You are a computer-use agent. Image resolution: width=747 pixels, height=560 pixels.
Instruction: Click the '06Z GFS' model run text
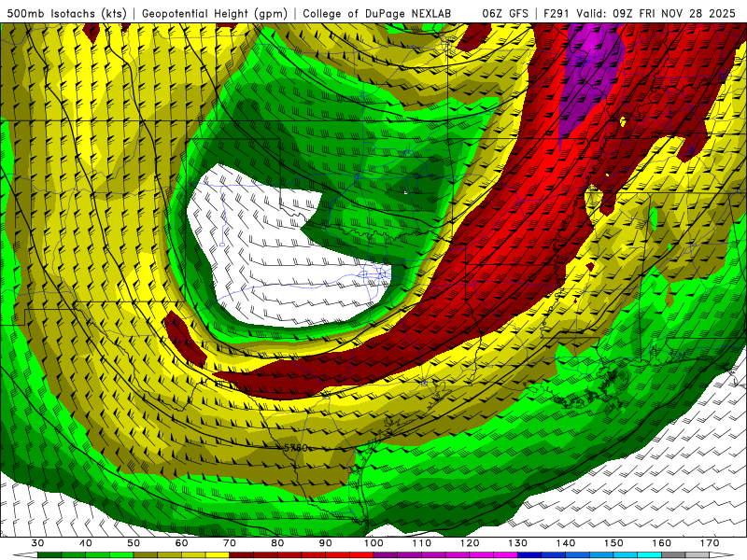tap(505, 13)
